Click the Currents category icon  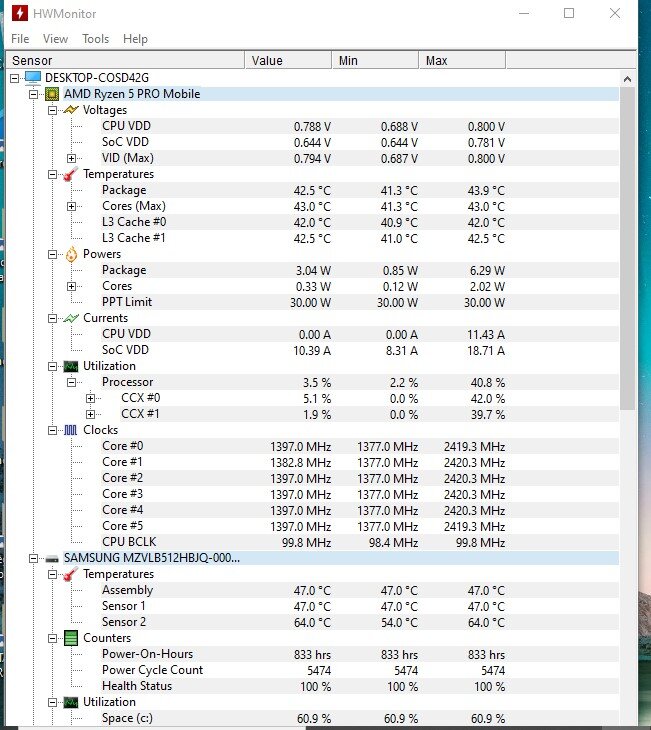coord(71,318)
